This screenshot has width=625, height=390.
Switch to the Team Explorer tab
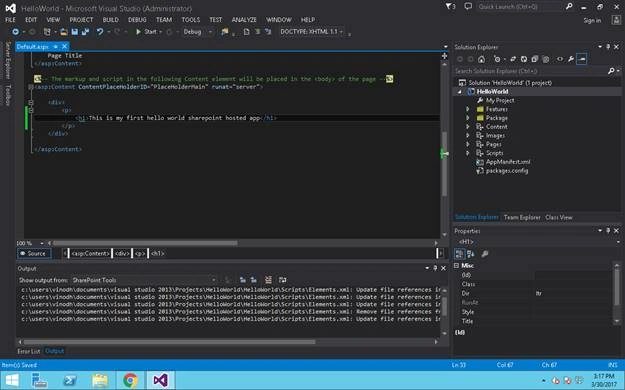522,217
